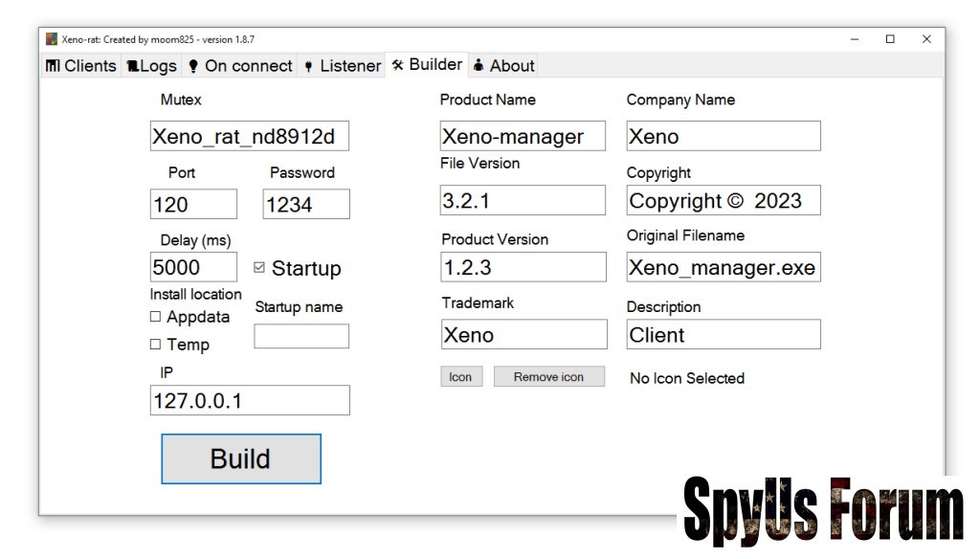Switch to the Builder tab
This screenshot has width=980, height=559.
pos(427,65)
